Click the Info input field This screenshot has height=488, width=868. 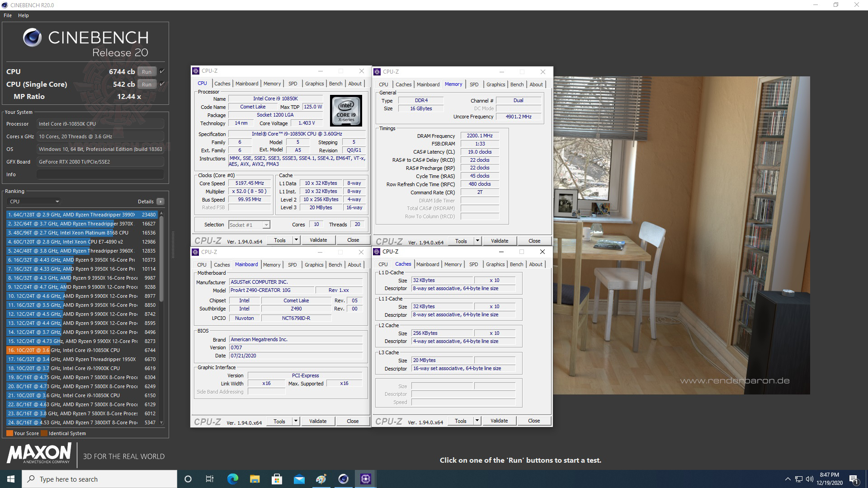point(100,174)
